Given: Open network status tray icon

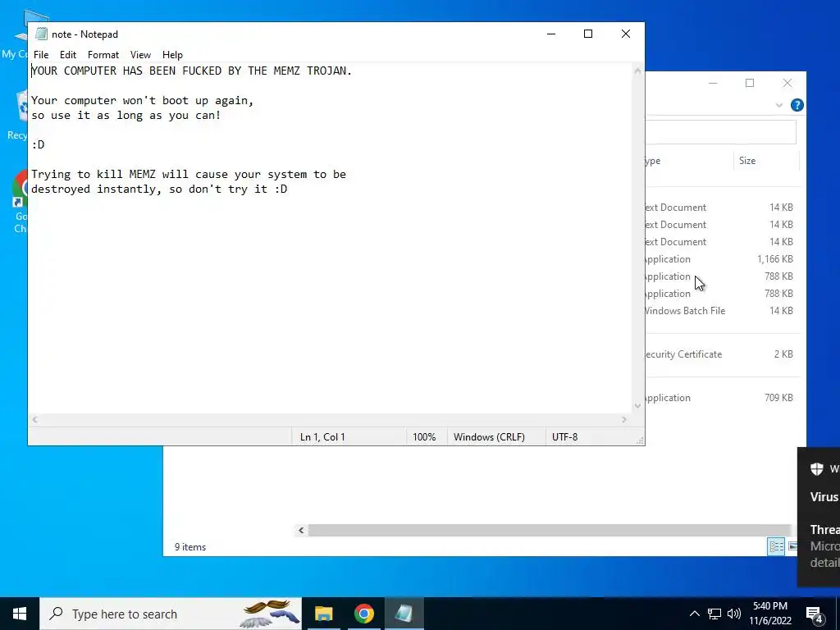Looking at the screenshot, I should (x=714, y=614).
